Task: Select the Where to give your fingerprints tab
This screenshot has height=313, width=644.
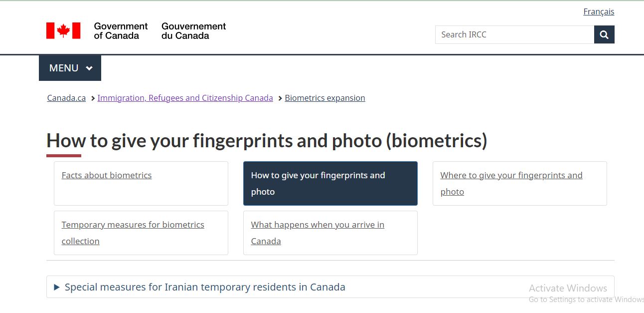Action: pos(511,183)
